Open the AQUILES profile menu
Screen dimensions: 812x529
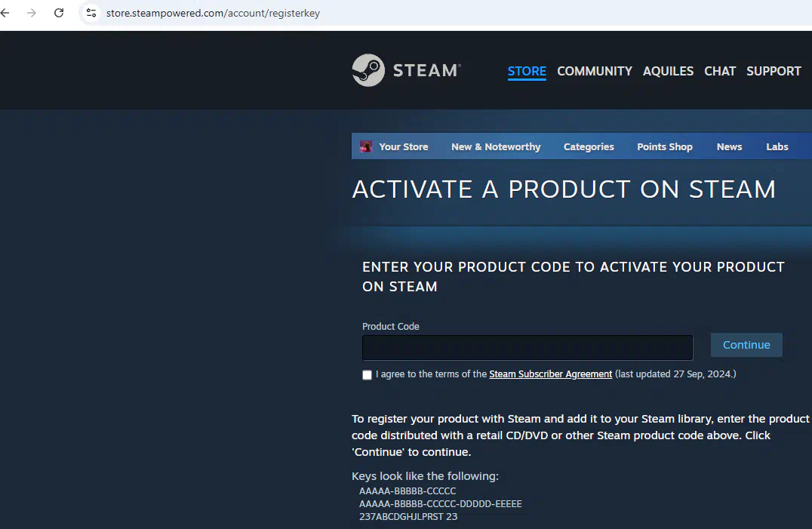pos(668,72)
